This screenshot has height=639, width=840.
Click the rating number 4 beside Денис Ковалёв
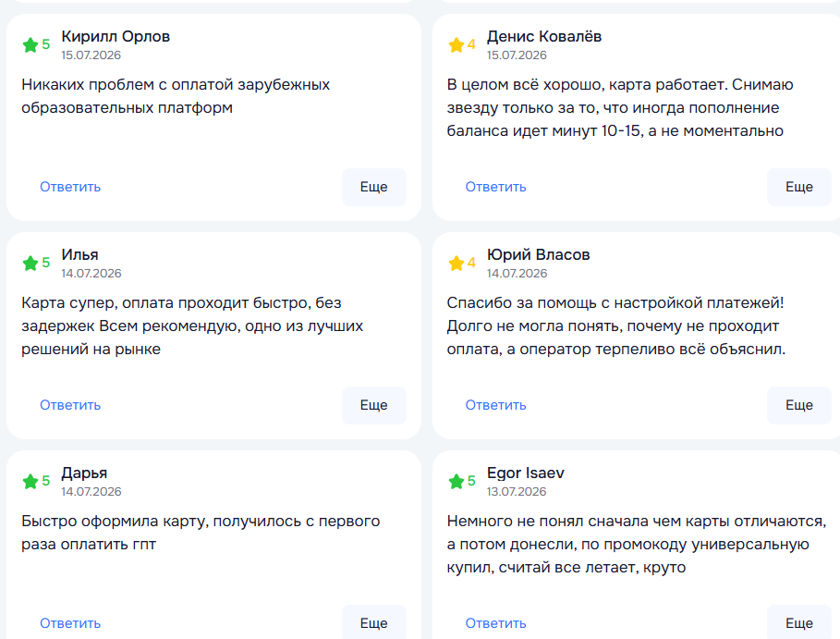tap(471, 44)
